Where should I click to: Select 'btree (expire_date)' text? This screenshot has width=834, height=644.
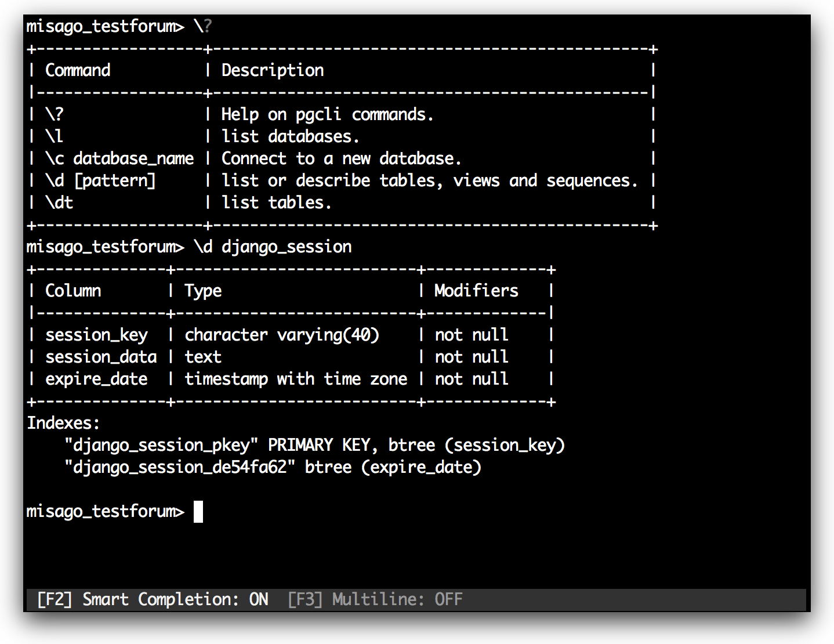[393, 467]
